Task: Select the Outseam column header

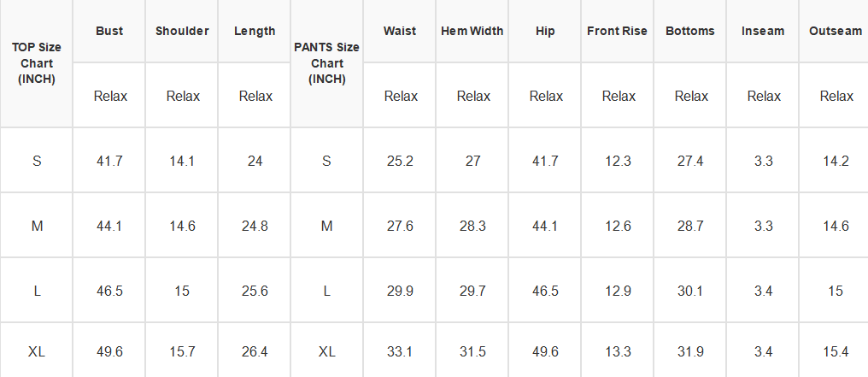Action: 834,31
